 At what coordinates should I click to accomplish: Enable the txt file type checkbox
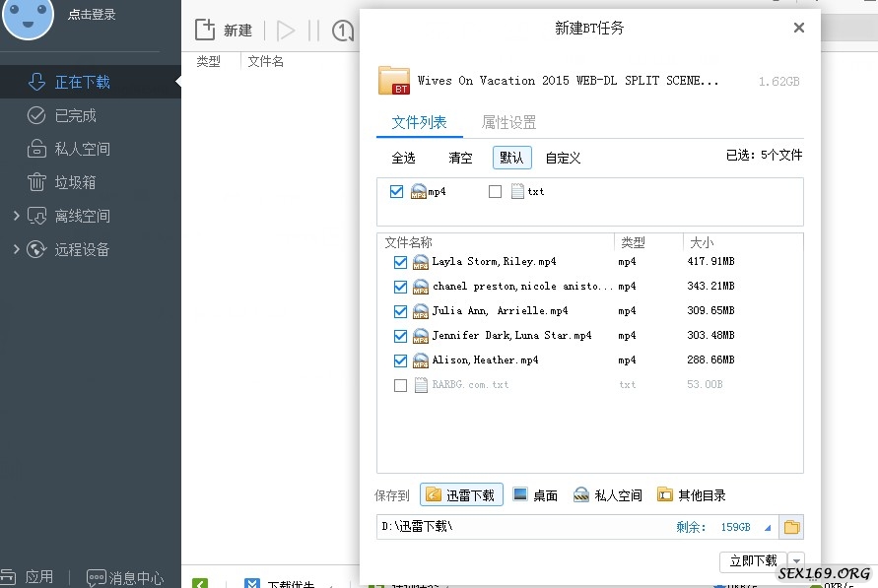point(496,192)
